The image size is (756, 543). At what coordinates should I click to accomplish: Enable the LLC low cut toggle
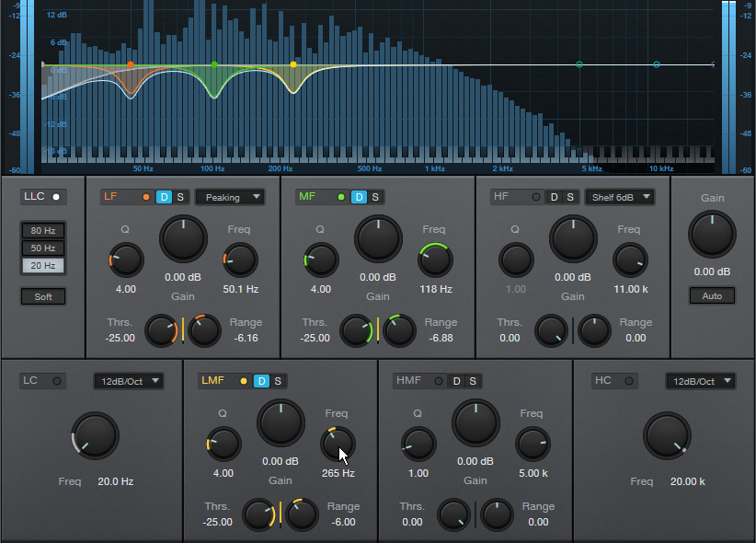point(55,197)
